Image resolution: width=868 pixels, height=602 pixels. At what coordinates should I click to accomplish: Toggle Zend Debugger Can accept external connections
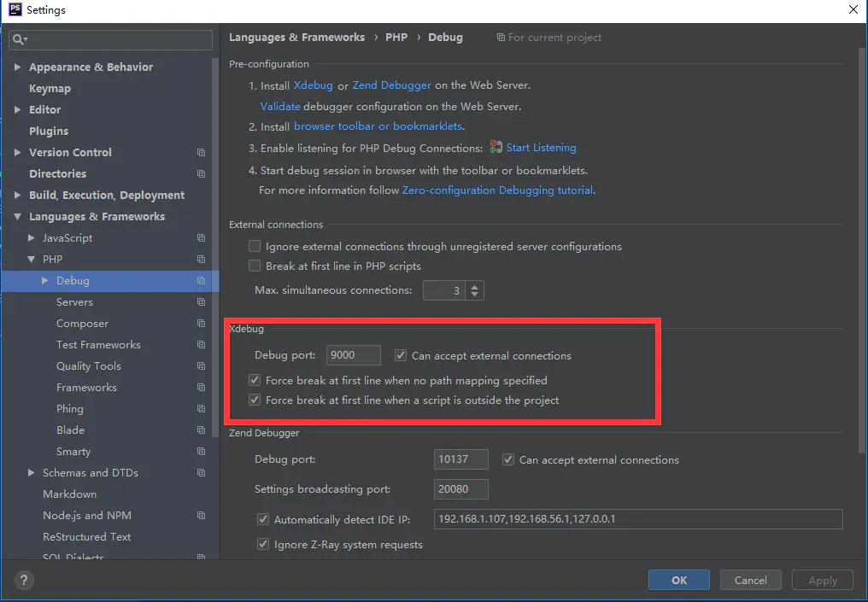click(507, 459)
